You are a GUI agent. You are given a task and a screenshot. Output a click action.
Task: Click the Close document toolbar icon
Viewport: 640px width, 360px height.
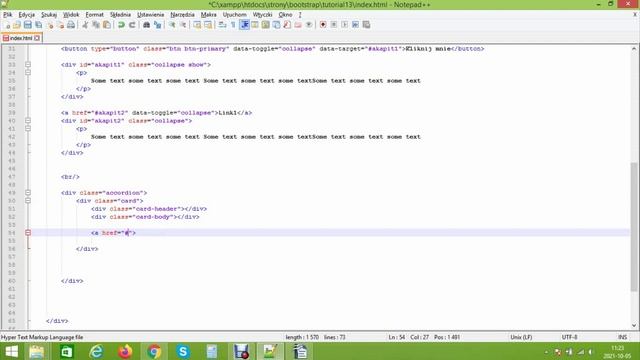tap(49, 25)
